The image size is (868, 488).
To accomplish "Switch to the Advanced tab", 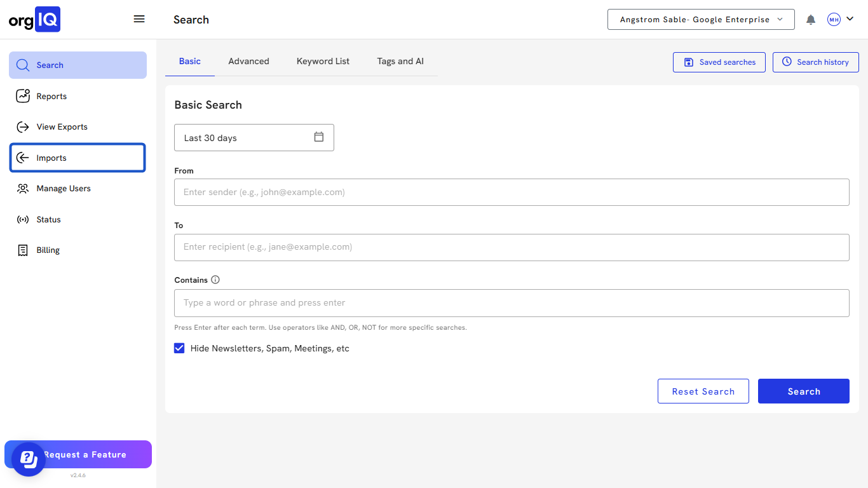I will (x=248, y=62).
